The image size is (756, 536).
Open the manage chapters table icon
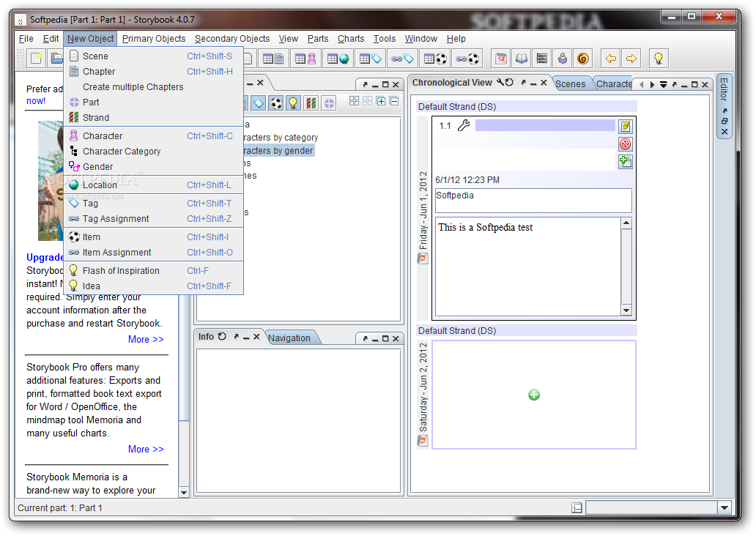coord(273,59)
